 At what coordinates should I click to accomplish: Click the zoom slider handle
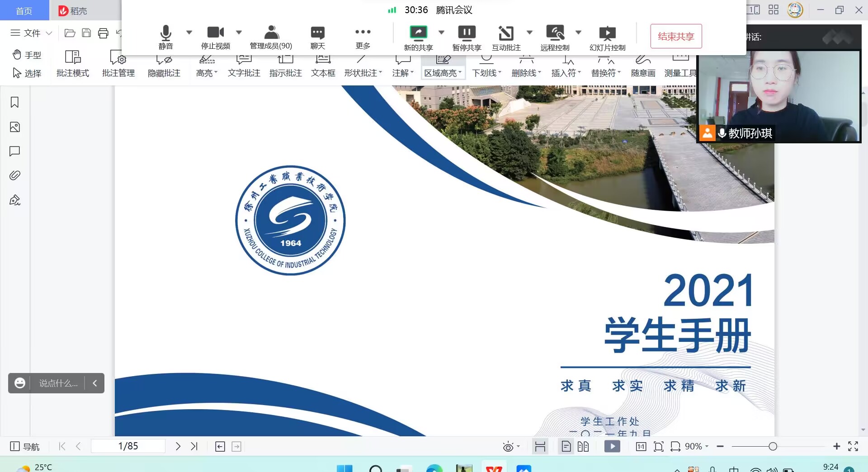pos(773,447)
